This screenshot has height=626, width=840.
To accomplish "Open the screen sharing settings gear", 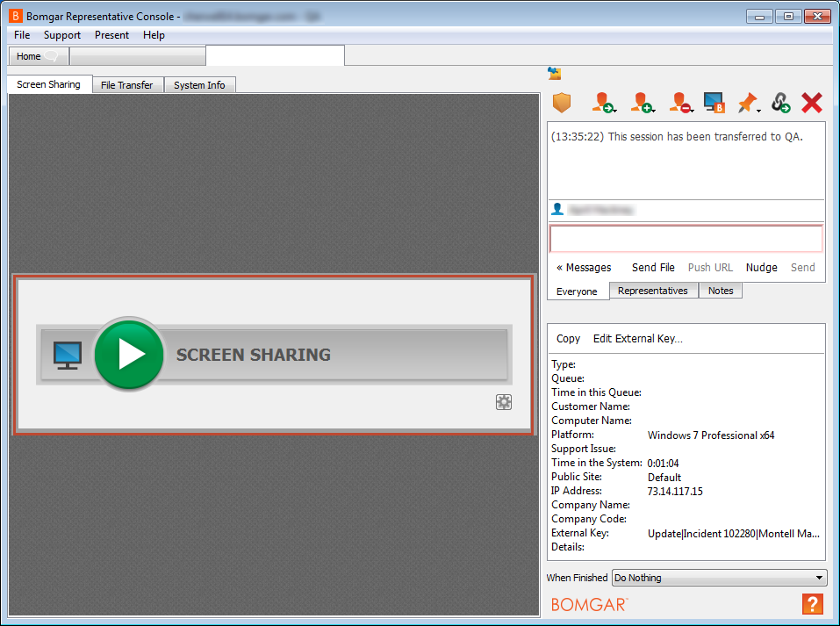I will [503, 402].
